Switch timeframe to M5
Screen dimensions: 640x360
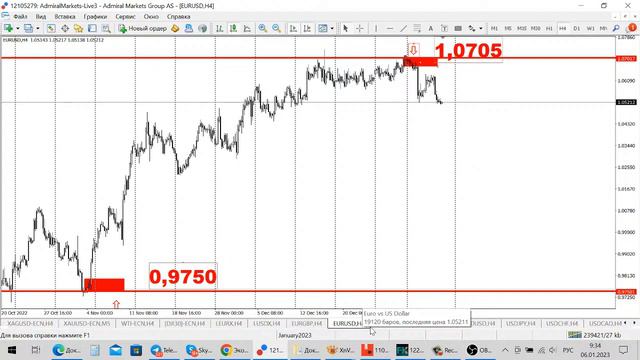pos(508,28)
